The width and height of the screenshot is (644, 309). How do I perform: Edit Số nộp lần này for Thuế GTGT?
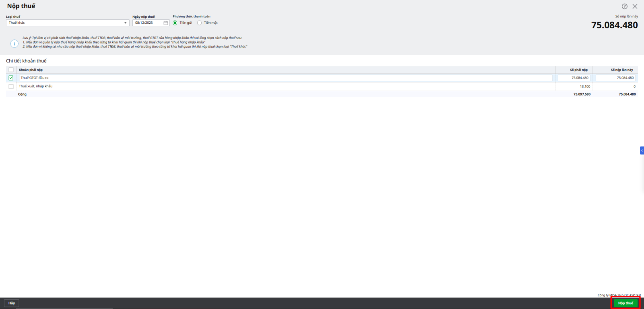[615, 78]
